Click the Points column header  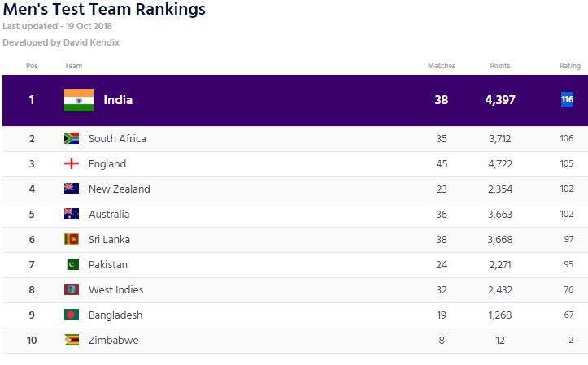(499, 66)
